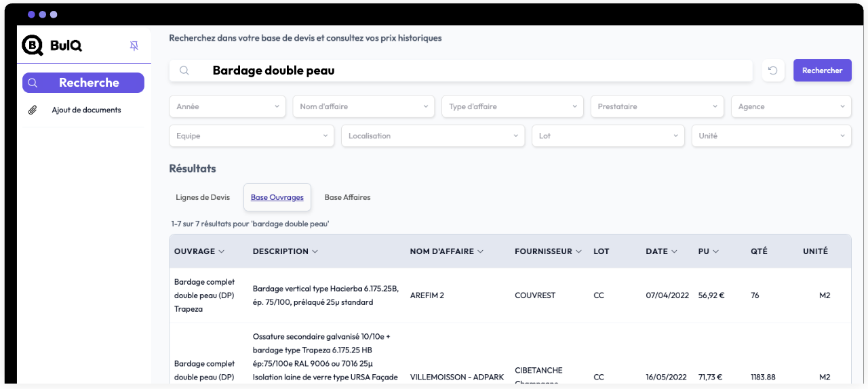Open the Agence filter dropdown
This screenshot has height=389, width=868.
coord(791,106)
